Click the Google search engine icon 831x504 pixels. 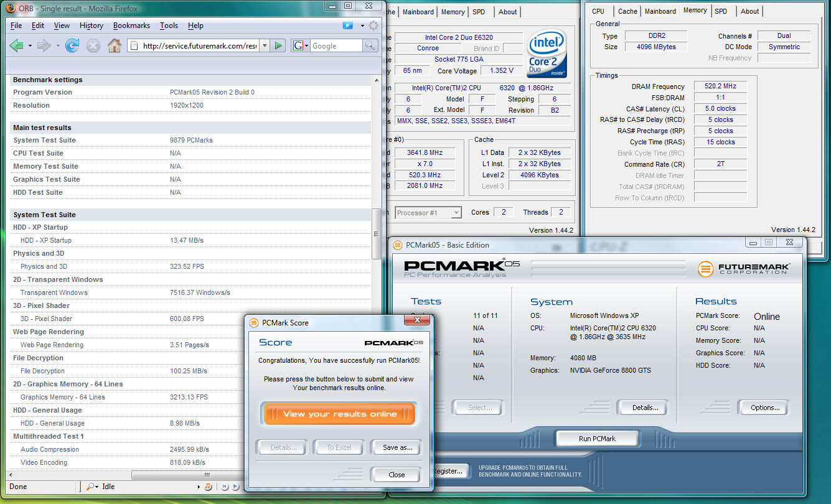coord(298,45)
